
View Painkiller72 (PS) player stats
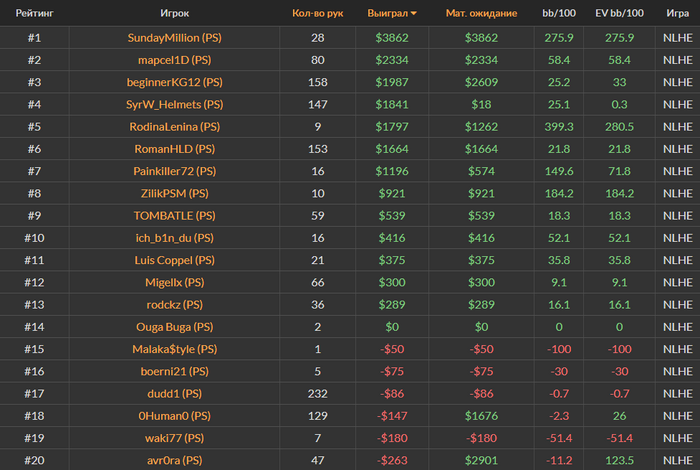[175, 171]
